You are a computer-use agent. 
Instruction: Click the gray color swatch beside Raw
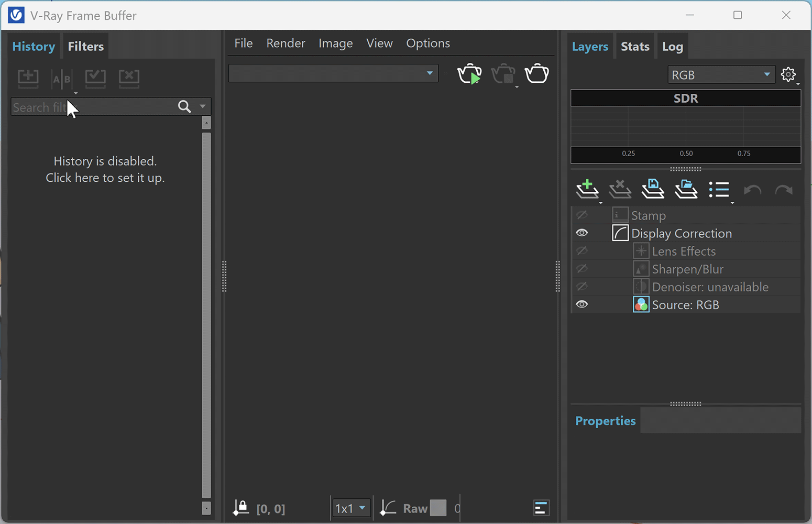point(438,508)
